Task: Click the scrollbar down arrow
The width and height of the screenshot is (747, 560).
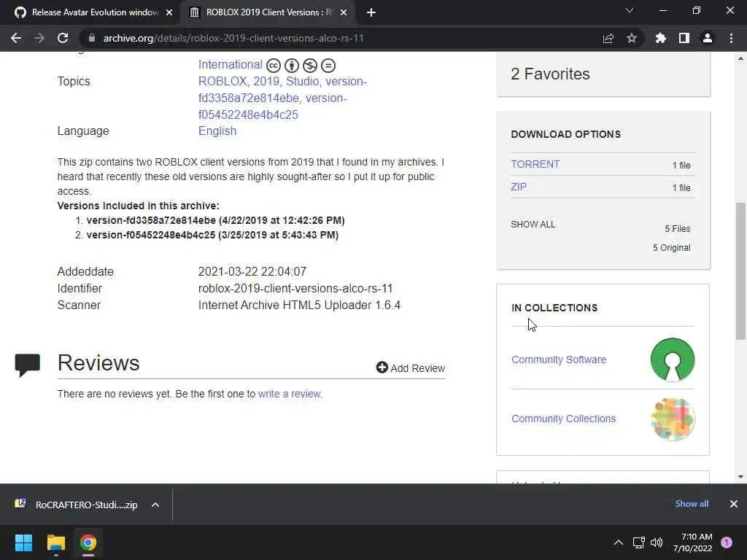Action: click(740, 477)
